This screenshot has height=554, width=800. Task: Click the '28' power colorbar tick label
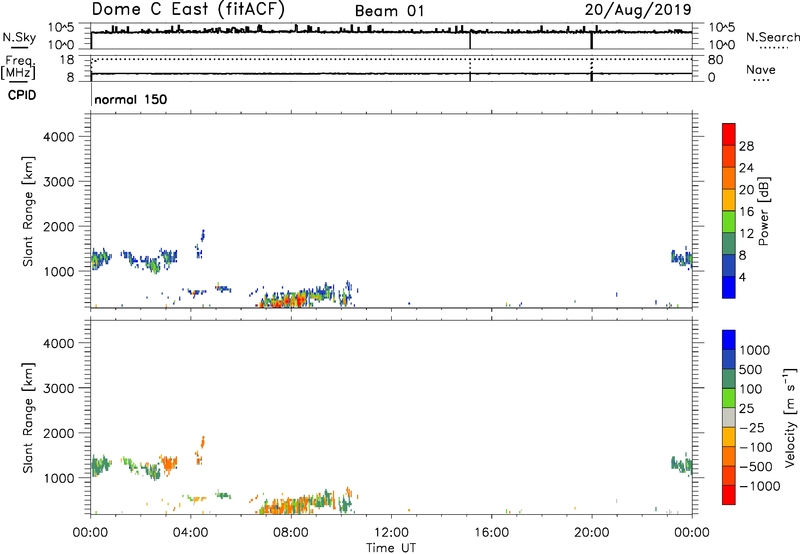point(746,146)
